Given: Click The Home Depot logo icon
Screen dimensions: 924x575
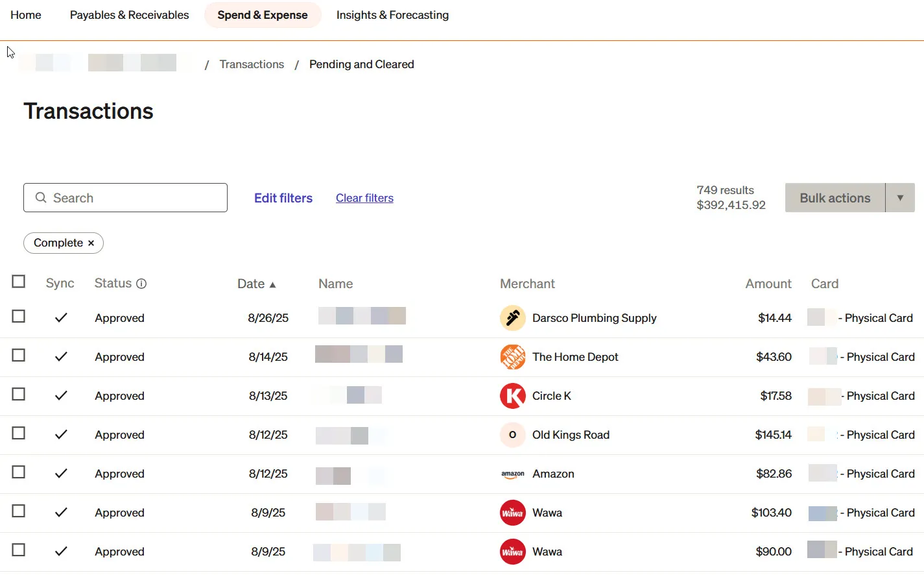Looking at the screenshot, I should click(x=512, y=357).
